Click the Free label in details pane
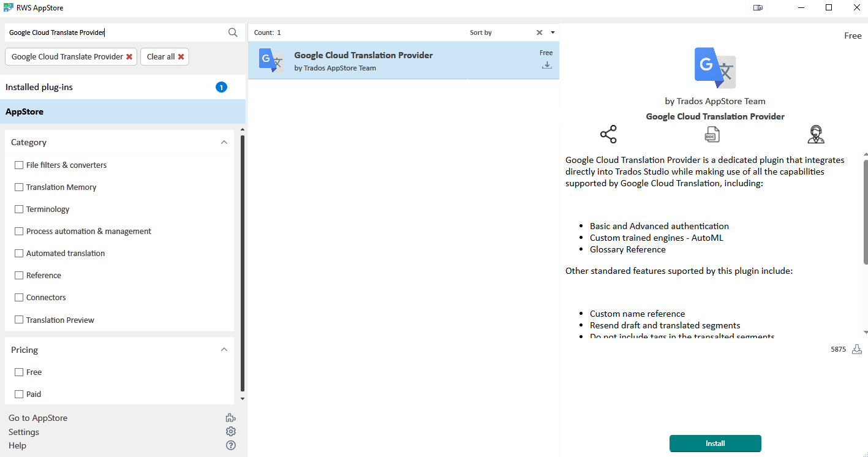The width and height of the screenshot is (868, 457). coord(853,36)
